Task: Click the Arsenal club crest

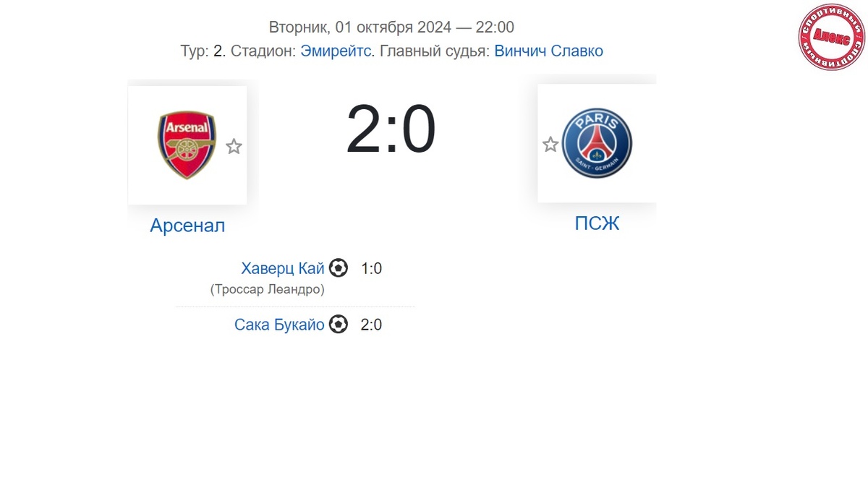Action: coord(187,145)
